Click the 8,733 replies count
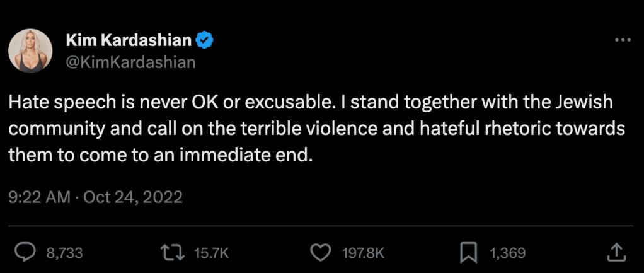Screen dimensions: 644x273 [64, 253]
